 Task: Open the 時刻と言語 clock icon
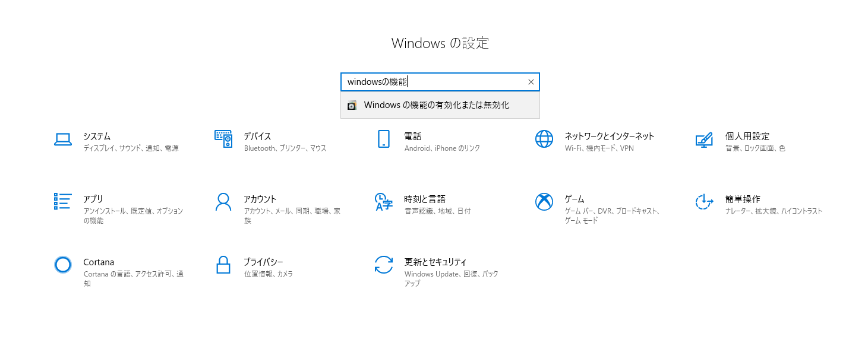384,202
